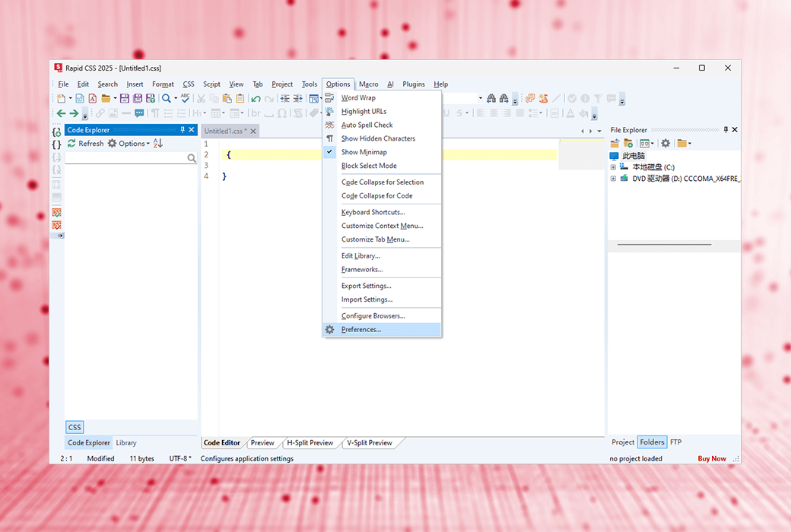Click the ABC spell check toolbar icon
791x532 pixels.
[186, 98]
